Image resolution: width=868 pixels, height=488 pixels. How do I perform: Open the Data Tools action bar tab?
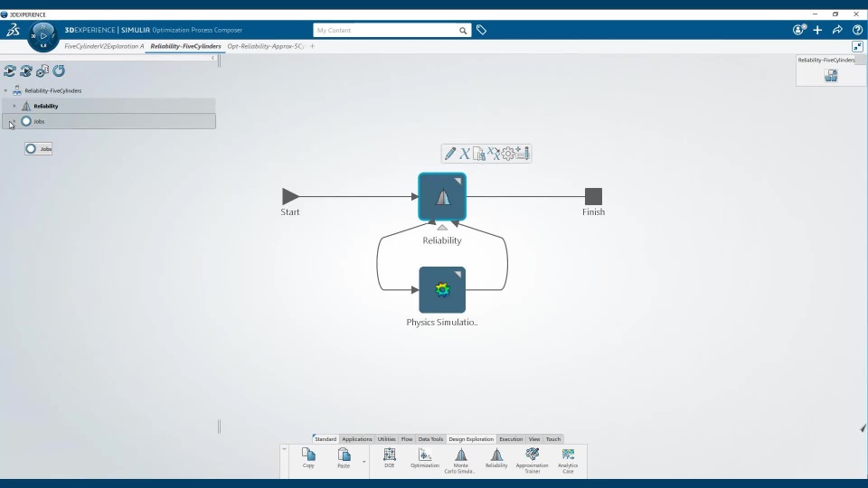click(x=430, y=439)
